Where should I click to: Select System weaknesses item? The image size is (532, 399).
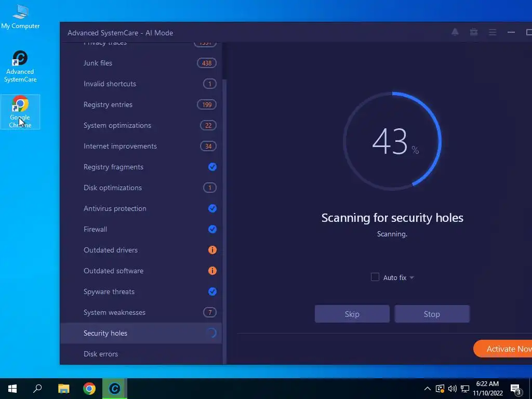pyautogui.click(x=141, y=312)
